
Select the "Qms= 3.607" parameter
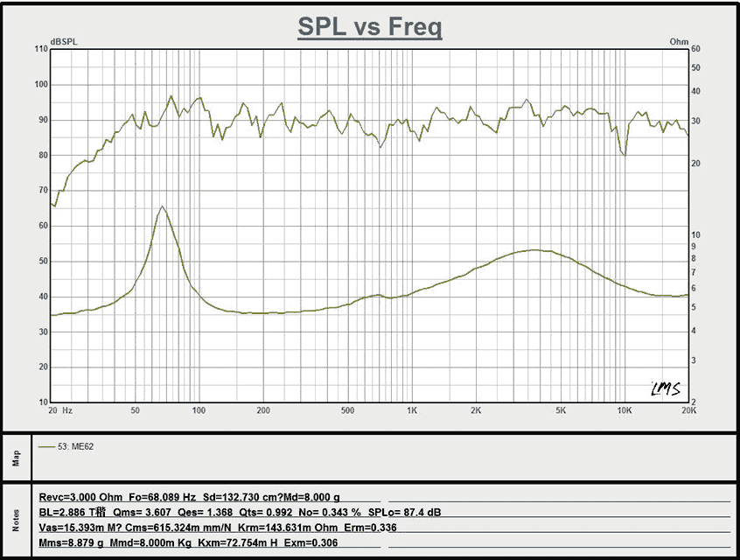click(143, 512)
